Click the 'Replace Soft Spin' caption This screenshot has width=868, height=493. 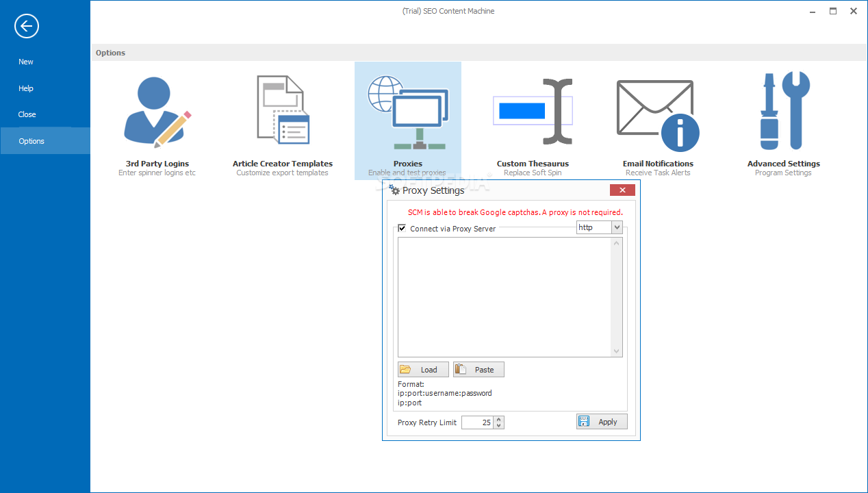(533, 173)
